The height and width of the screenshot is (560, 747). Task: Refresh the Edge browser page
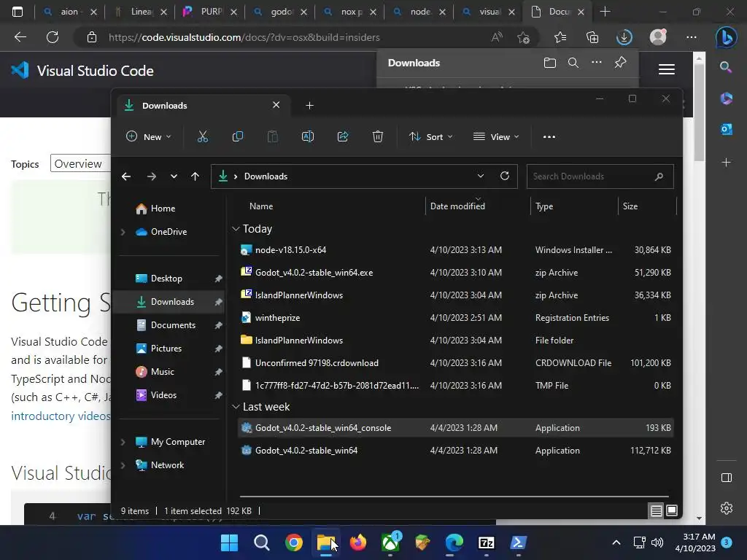53,37
